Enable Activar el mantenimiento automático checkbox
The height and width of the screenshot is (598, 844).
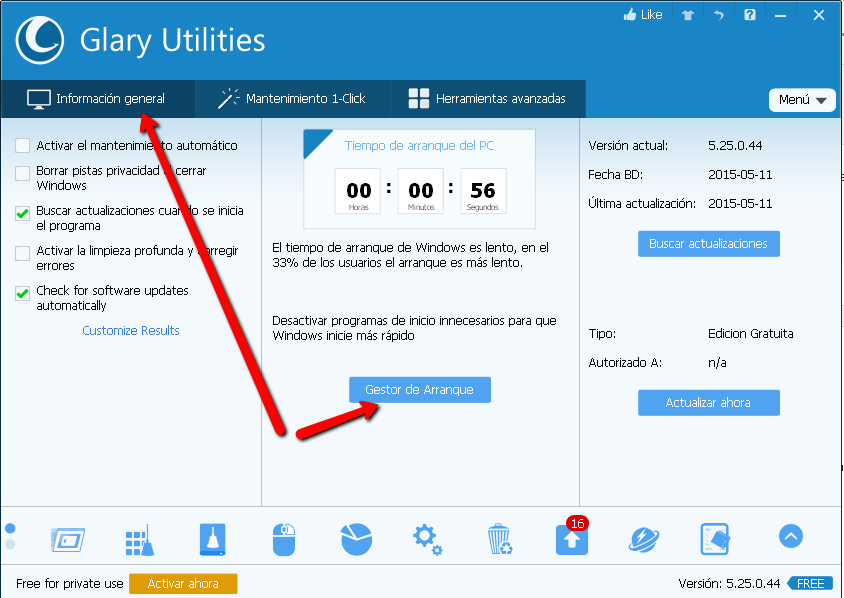coord(23,145)
